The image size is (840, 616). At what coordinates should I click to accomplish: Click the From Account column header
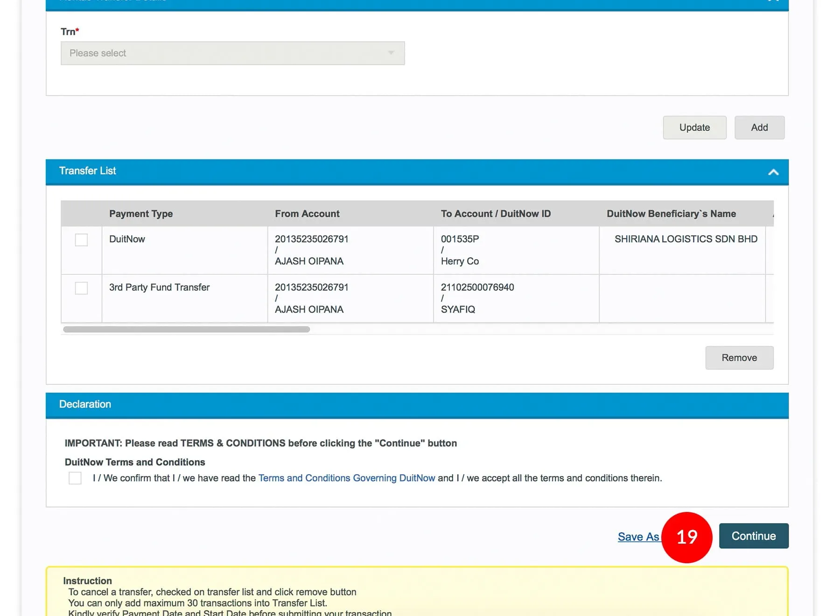(307, 214)
